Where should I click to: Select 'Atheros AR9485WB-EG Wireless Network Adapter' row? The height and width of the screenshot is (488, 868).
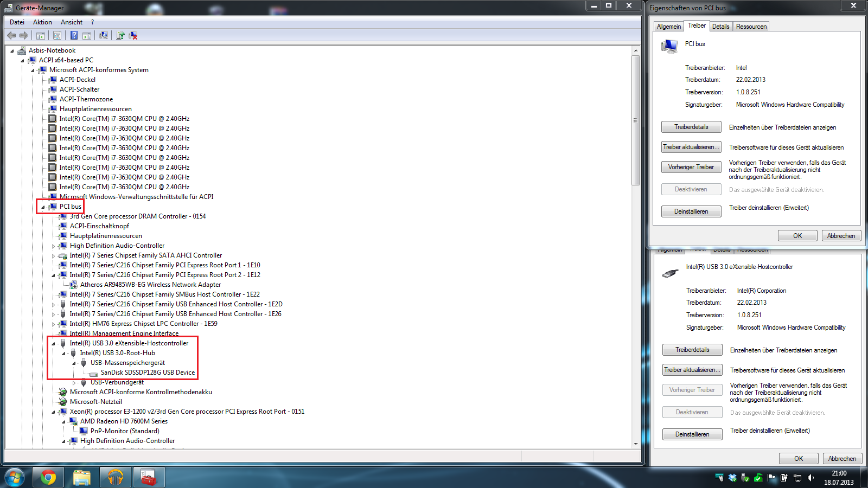click(150, 285)
